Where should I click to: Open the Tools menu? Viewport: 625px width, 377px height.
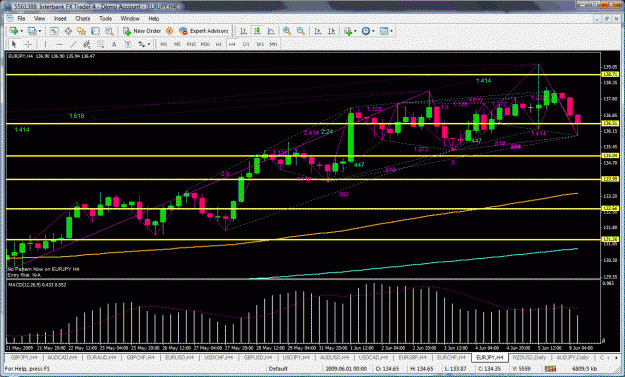point(105,18)
